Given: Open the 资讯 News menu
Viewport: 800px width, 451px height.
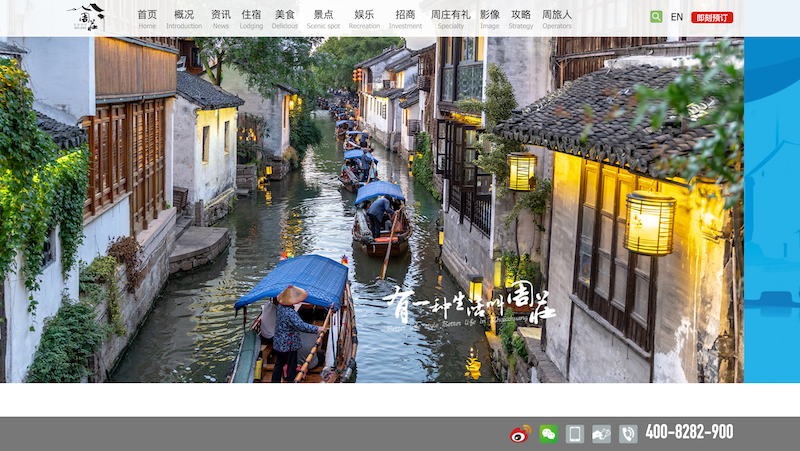Looking at the screenshot, I should (221, 19).
